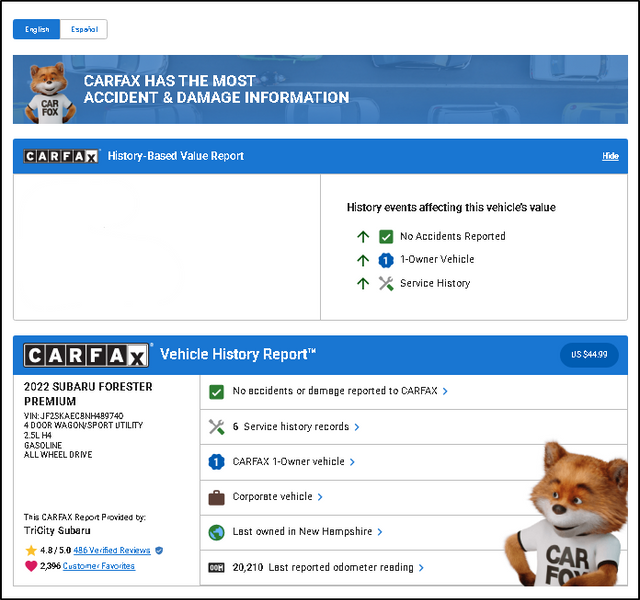Click green checkmark icon for no accidents or damage
Image resolution: width=640 pixels, height=600 pixels.
pos(216,392)
